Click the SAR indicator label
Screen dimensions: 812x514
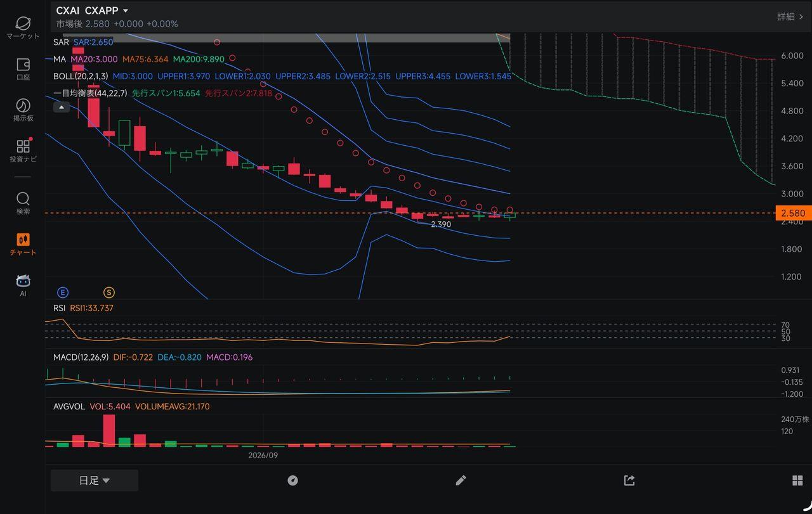click(x=61, y=42)
